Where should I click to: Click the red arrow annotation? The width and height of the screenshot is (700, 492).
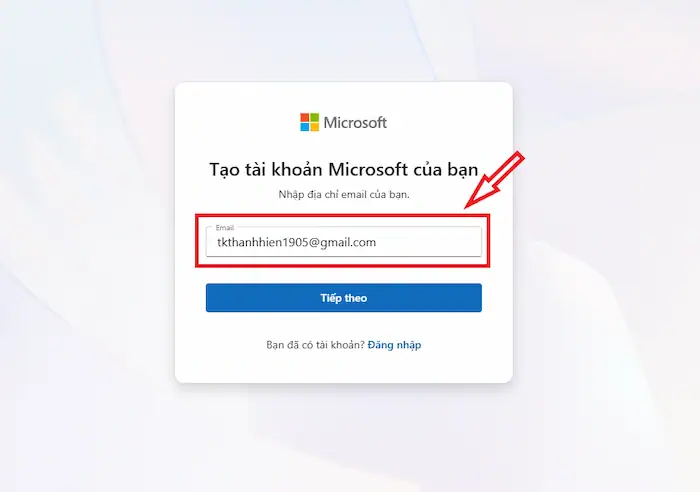coord(495,179)
